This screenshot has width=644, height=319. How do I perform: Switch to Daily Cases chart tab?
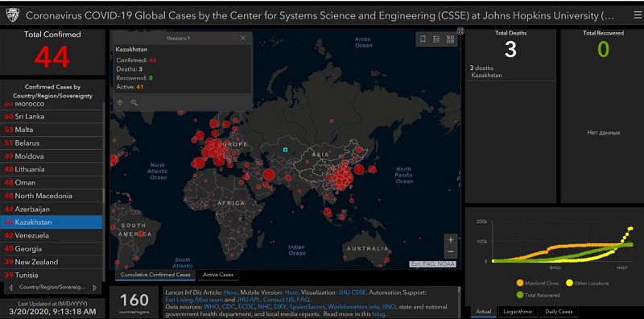(559, 312)
